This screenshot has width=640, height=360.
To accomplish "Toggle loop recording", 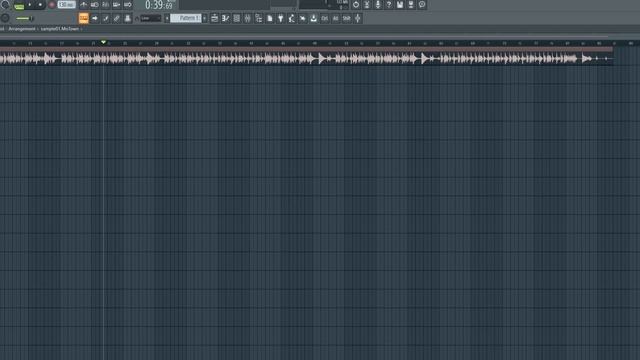I will pos(128,5).
